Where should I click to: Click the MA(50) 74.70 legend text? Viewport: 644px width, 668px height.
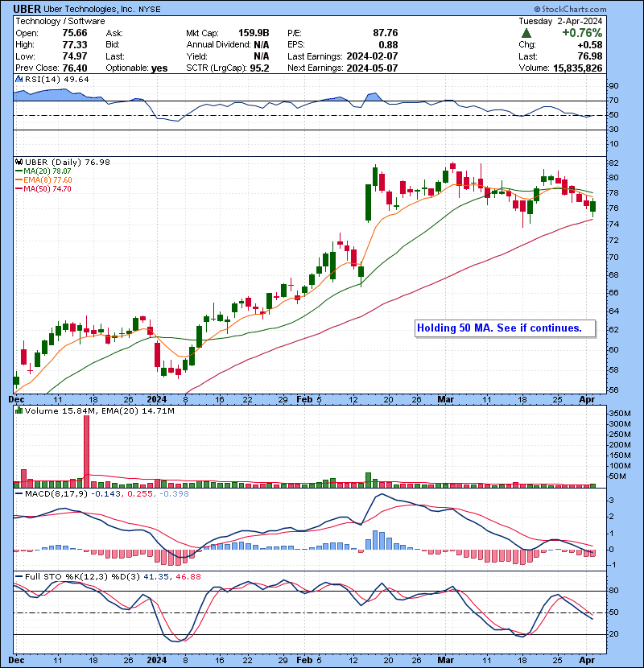pos(47,189)
